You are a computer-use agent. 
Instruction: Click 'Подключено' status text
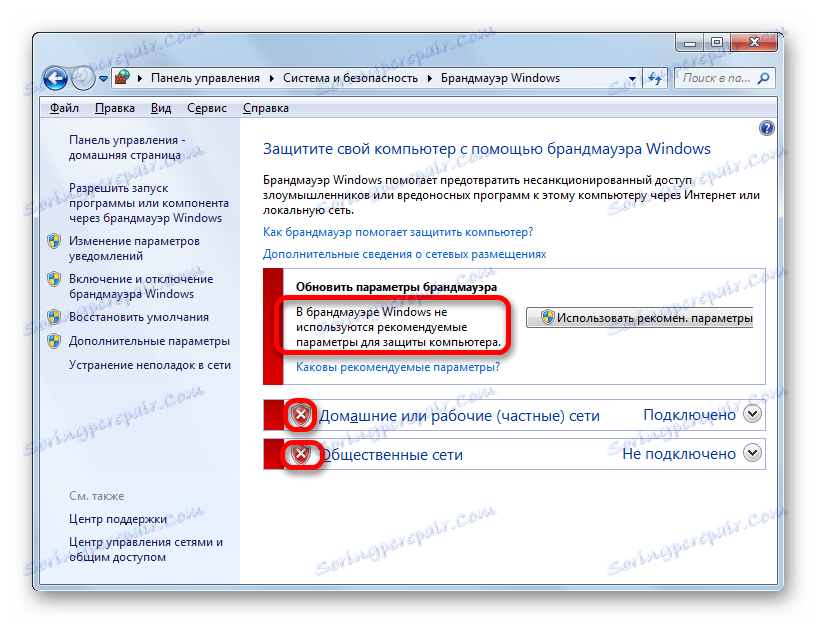[689, 415]
